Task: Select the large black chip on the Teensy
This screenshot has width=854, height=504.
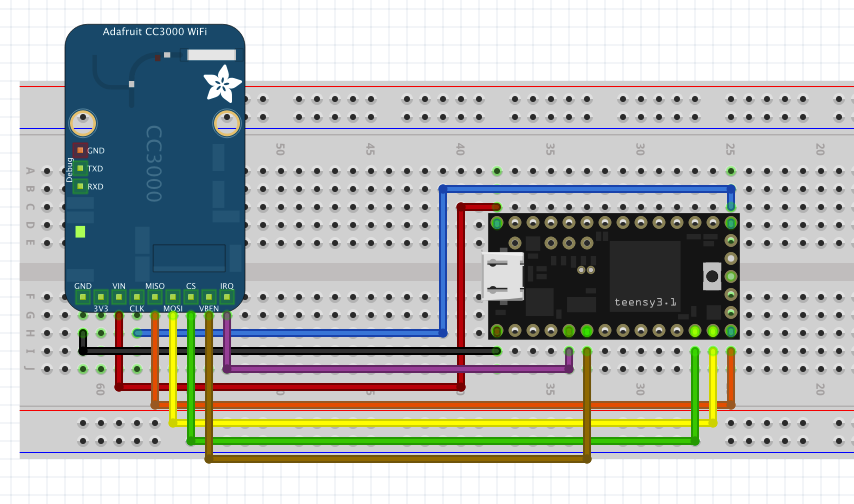Action: tap(645, 276)
